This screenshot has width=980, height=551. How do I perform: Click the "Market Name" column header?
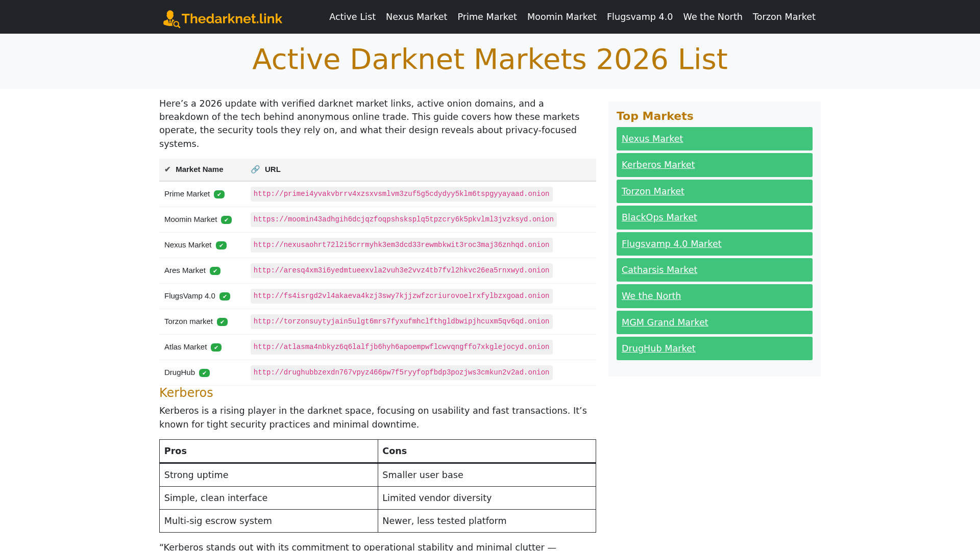click(199, 169)
